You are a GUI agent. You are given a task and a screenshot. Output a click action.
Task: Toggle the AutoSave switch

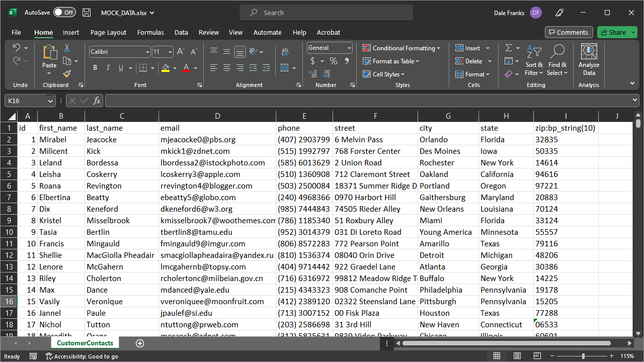click(x=64, y=13)
